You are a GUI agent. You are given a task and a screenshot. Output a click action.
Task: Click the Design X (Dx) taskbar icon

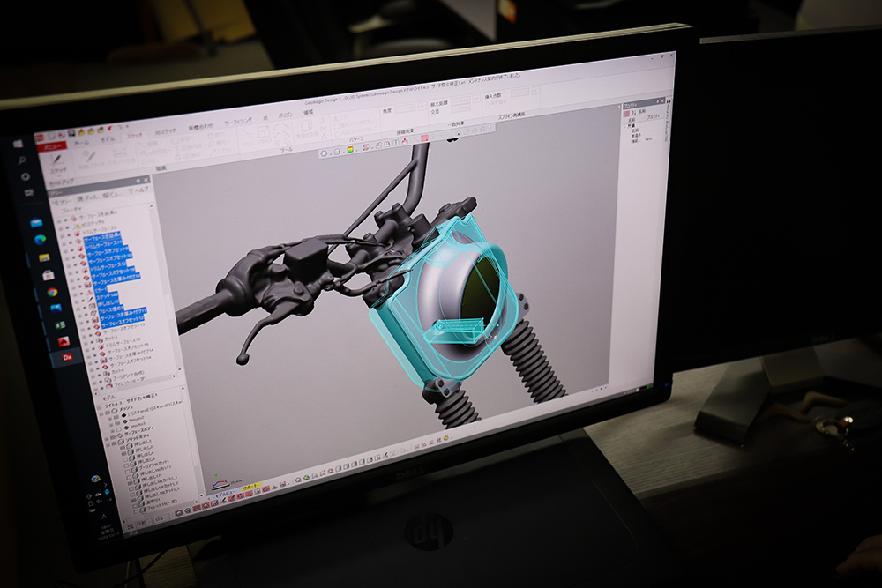68,358
